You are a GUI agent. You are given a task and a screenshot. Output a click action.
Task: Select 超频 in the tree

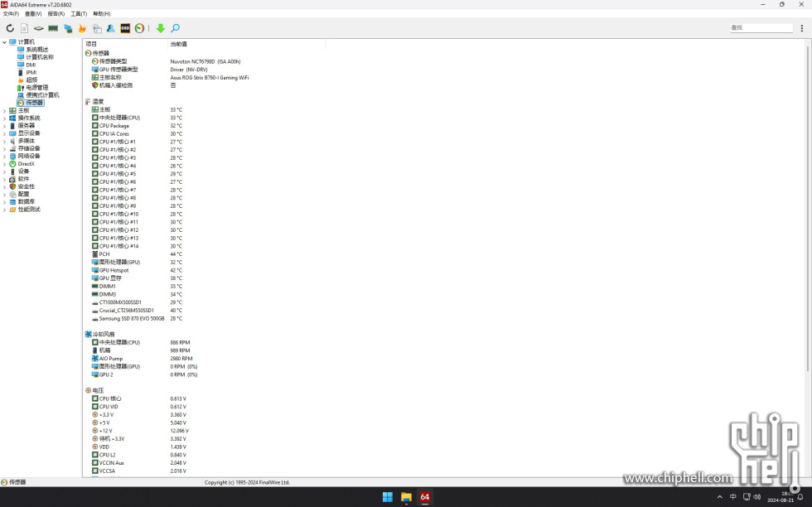click(x=31, y=80)
